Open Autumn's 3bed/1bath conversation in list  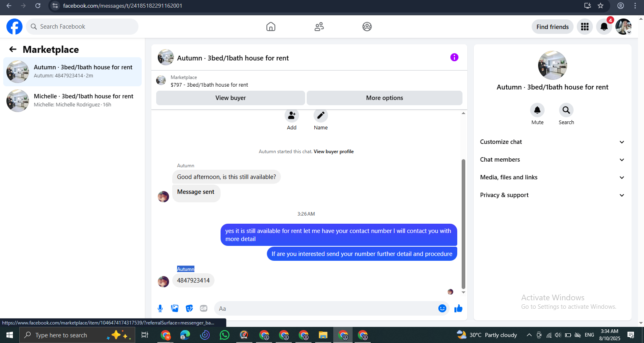pos(72,72)
